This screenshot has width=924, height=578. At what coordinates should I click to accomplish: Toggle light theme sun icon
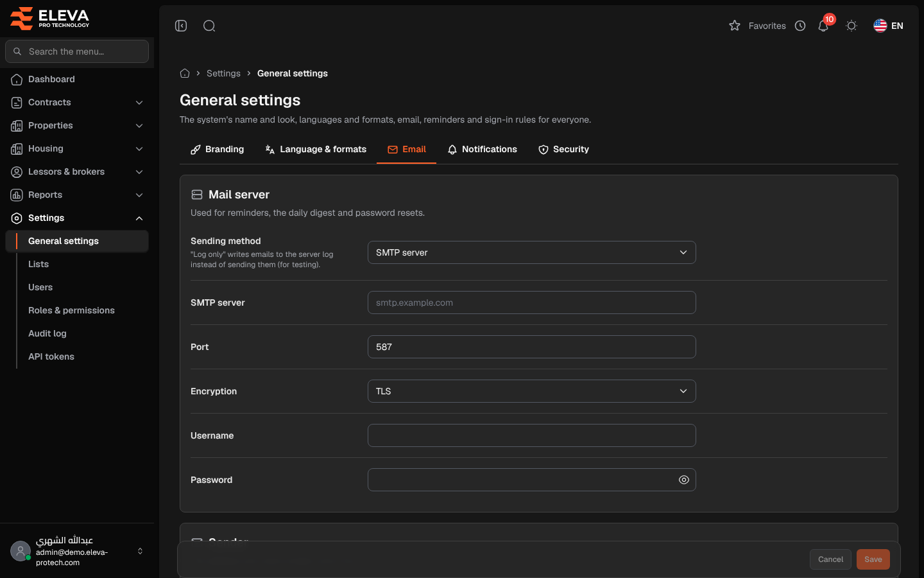pyautogui.click(x=851, y=26)
